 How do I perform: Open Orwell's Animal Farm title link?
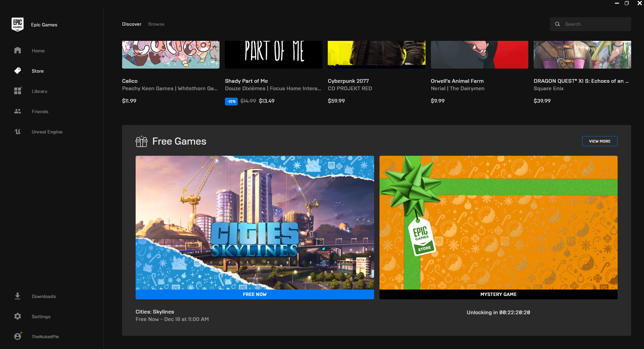(457, 81)
